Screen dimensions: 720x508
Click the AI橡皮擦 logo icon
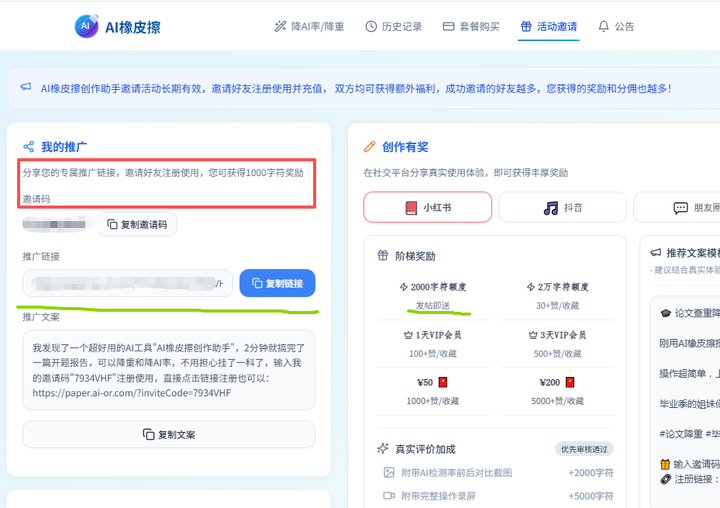tap(87, 27)
